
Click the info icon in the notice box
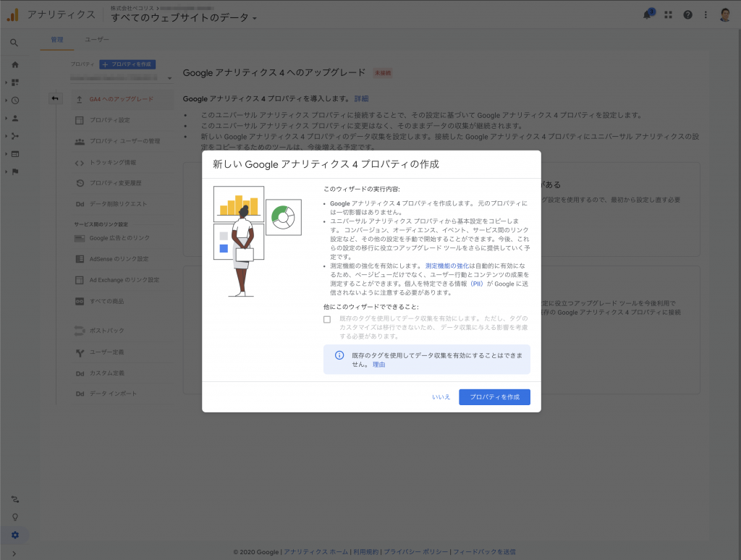(339, 355)
